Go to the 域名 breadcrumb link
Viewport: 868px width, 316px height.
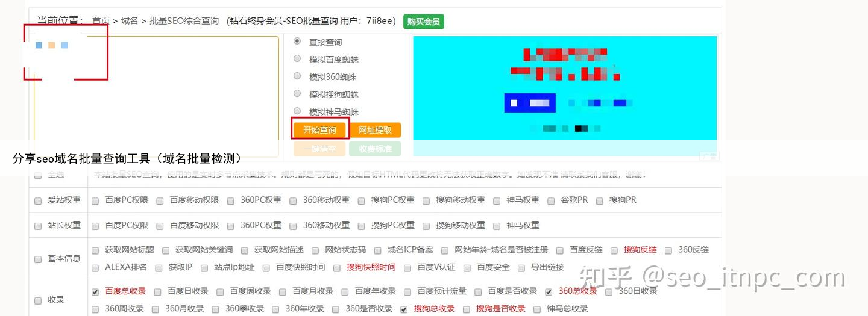tap(129, 21)
